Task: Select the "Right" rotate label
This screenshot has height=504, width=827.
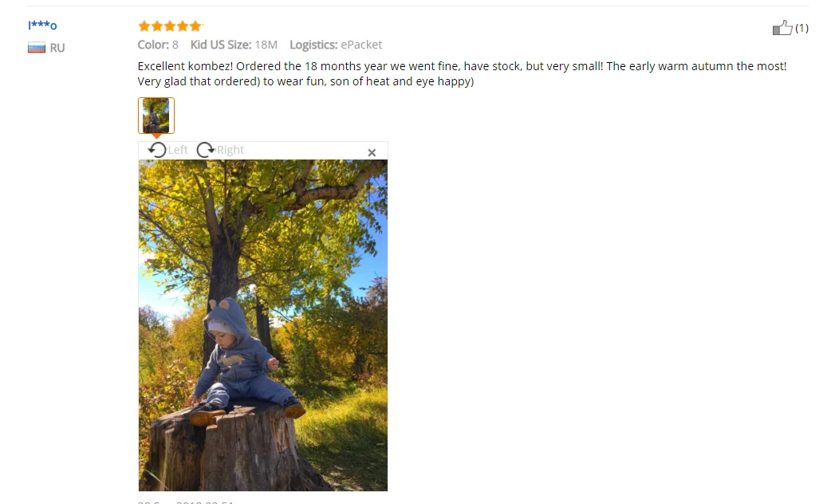Action: [230, 150]
